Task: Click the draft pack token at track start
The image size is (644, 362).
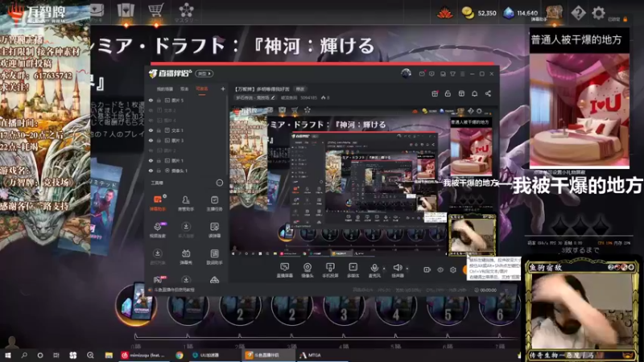Action: coord(137,305)
